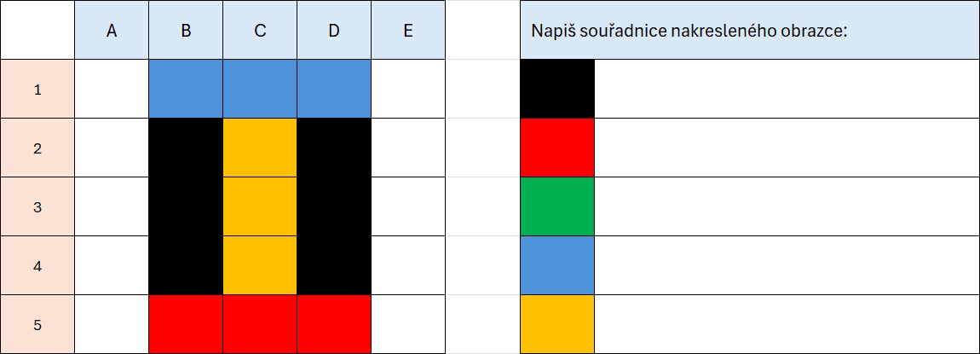Click column header C
The width and height of the screenshot is (980, 354).
[x=260, y=31]
